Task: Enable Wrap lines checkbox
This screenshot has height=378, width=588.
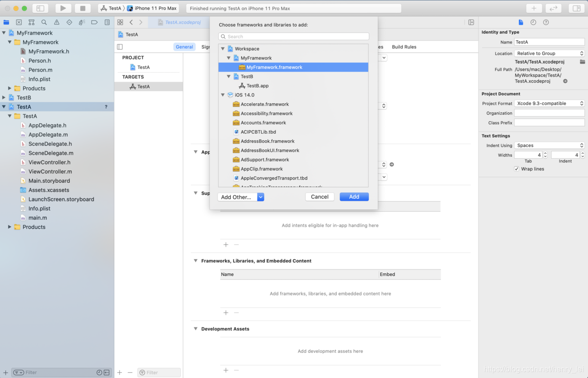Action: click(x=516, y=169)
